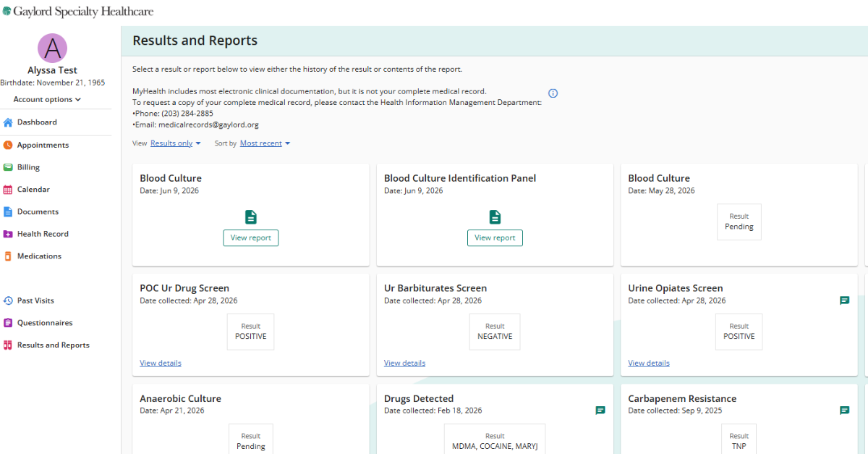Image resolution: width=868 pixels, height=454 pixels.
Task: Click POSITIVE result box on Urine Opiates Screen
Action: [739, 332]
